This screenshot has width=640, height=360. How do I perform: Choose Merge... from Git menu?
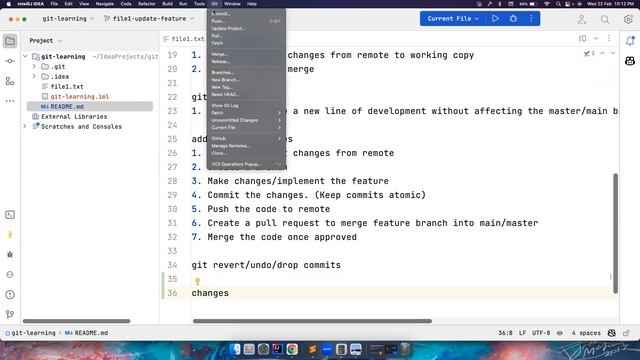(x=246, y=54)
